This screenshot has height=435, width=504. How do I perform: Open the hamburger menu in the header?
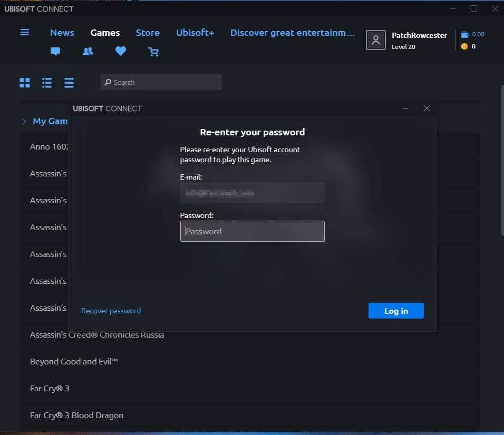coord(25,32)
